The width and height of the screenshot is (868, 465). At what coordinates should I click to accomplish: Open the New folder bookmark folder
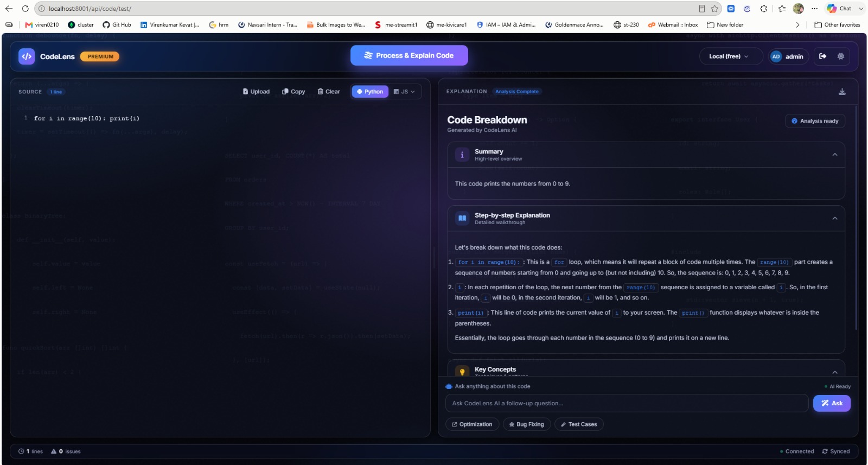click(725, 25)
